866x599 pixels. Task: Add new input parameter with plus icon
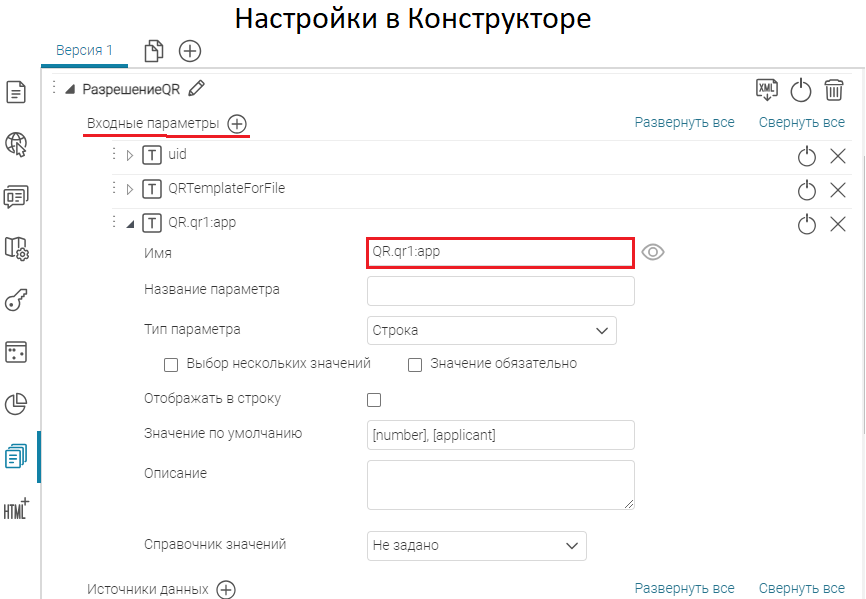pyautogui.click(x=237, y=124)
